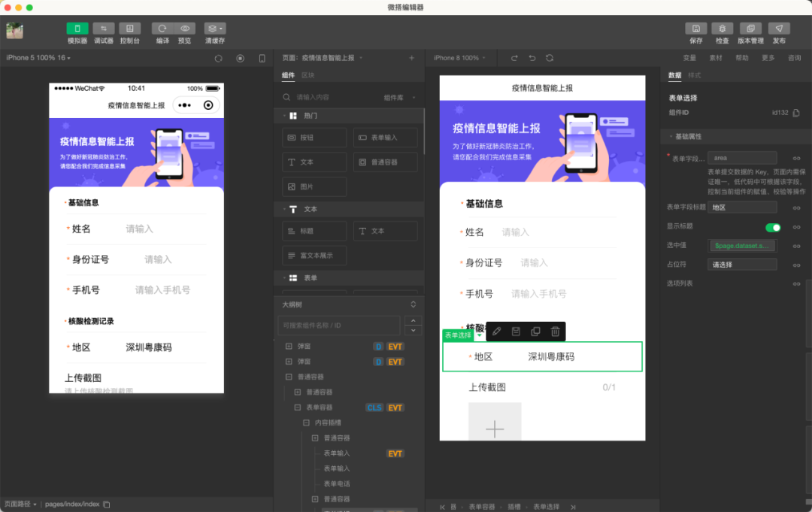Image resolution: width=812 pixels, height=512 pixels.
Task: Click the 按钮 component in 热门
Action: click(x=314, y=138)
